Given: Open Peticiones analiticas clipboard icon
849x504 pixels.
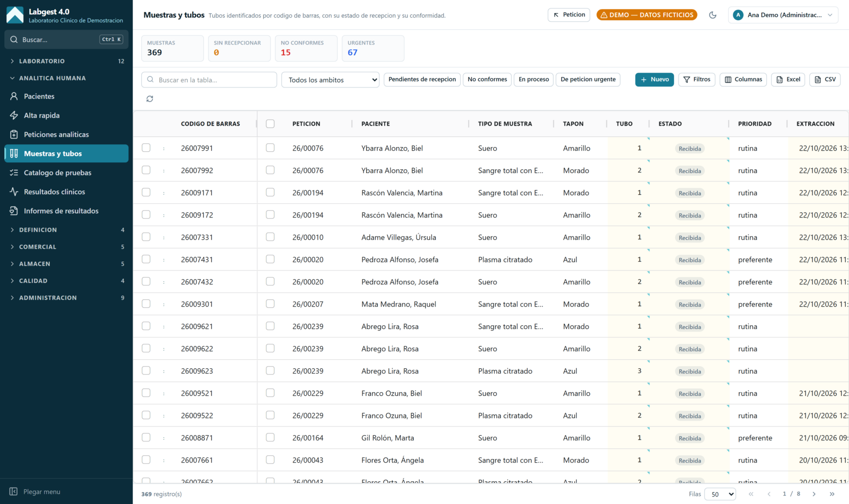Looking at the screenshot, I should [14, 134].
